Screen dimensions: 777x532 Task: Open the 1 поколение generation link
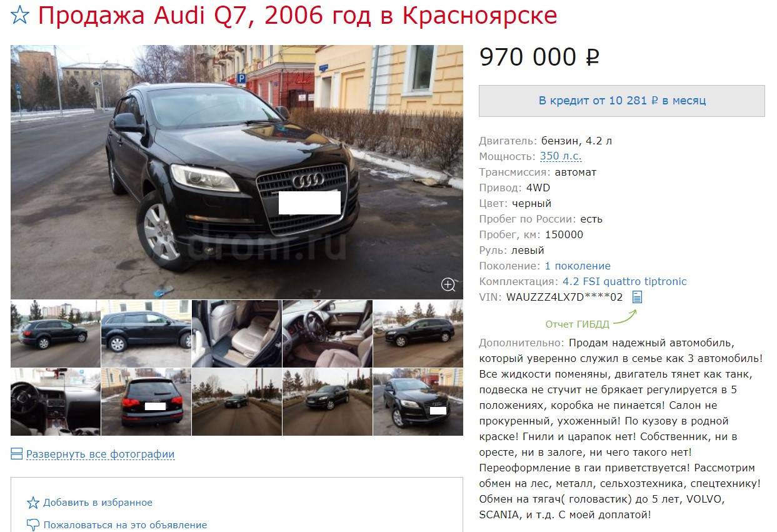[578, 266]
